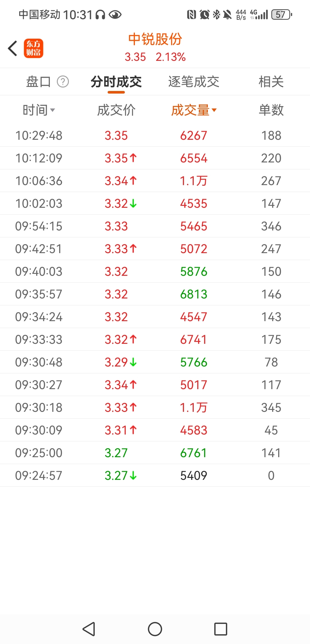Open recent apps square button
Image resolution: width=310 pixels, height=644 pixels.
220,629
